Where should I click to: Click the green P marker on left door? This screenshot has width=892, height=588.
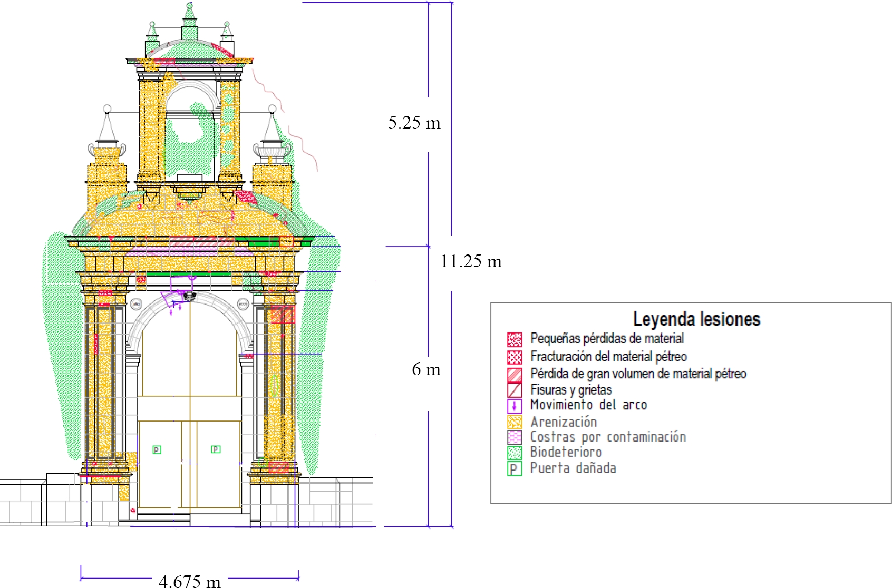point(157,449)
